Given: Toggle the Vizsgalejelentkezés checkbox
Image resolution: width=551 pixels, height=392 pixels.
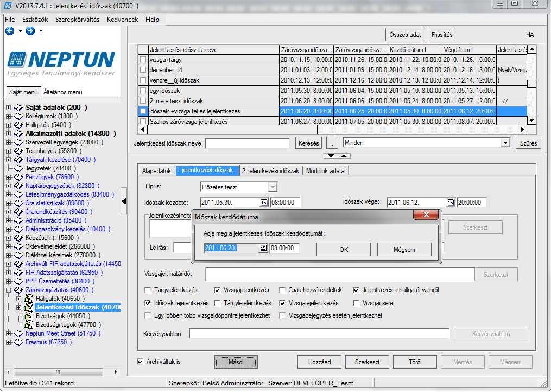Looking at the screenshot, I should tap(282, 303).
